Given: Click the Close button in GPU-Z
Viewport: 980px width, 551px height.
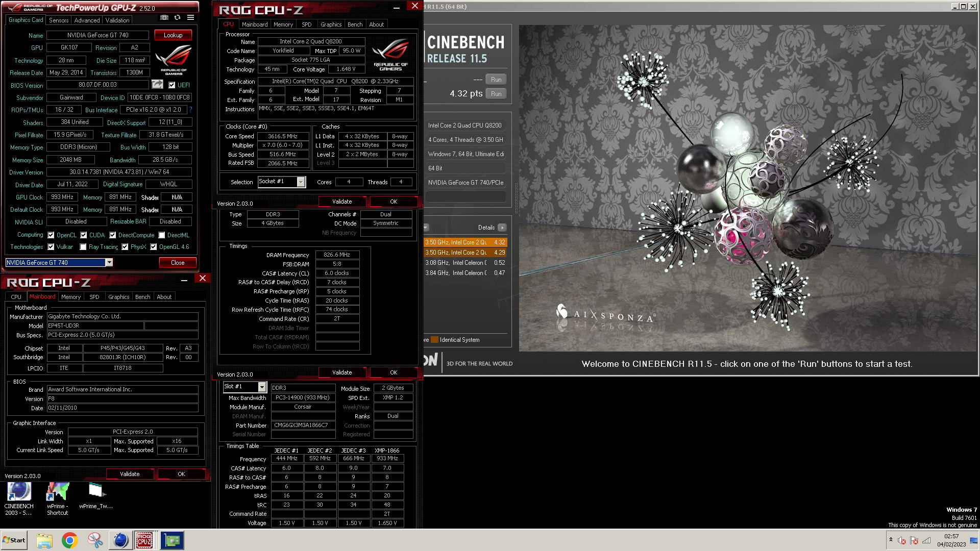Looking at the screenshot, I should click(178, 263).
